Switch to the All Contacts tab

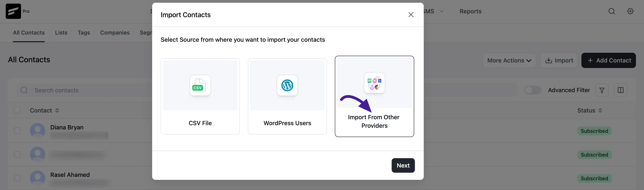pos(29,33)
